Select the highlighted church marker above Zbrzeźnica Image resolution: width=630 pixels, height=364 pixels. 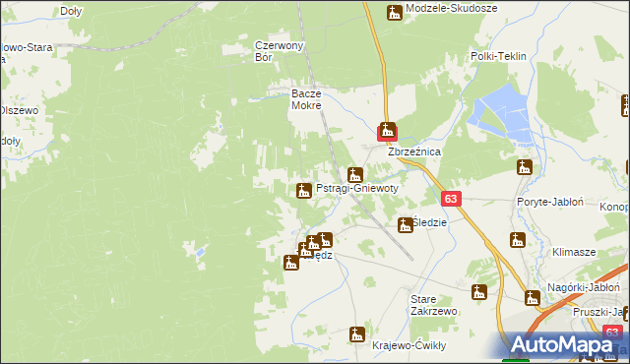pyautogui.click(x=387, y=131)
